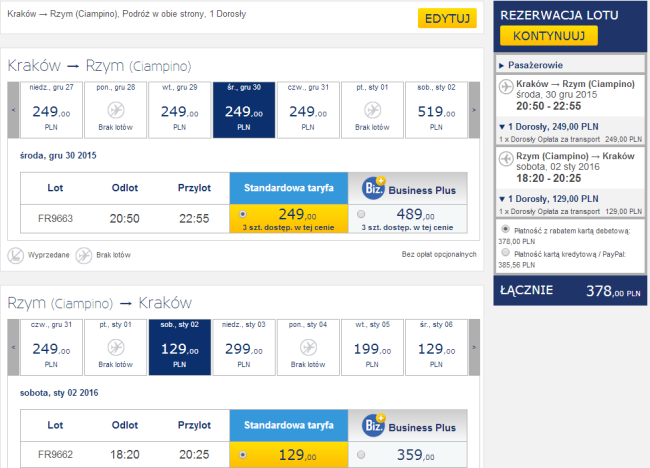
Task: Click the Wyprzedane sold-out legend icon
Action: tap(15, 255)
